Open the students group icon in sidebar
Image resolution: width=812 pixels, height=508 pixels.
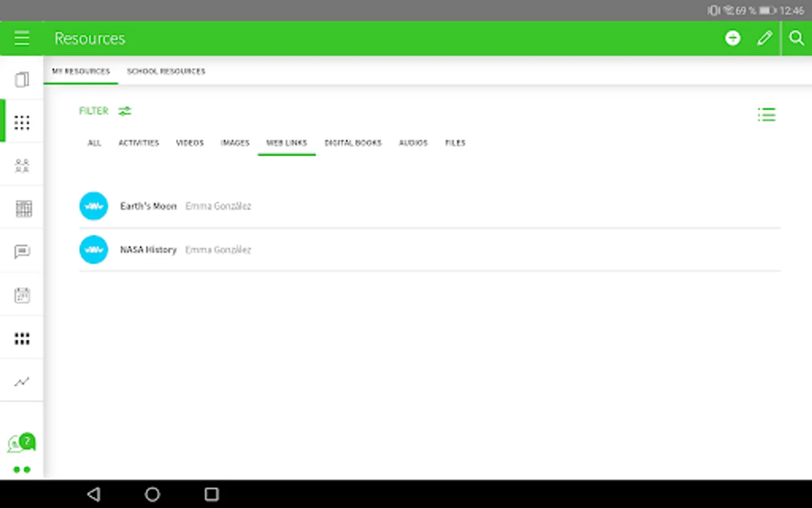coord(22,165)
